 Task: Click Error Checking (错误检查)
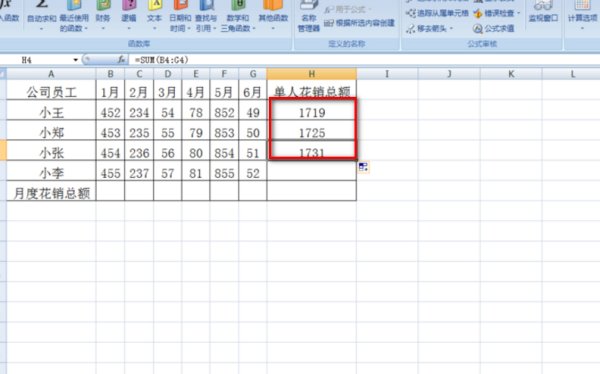(494, 13)
